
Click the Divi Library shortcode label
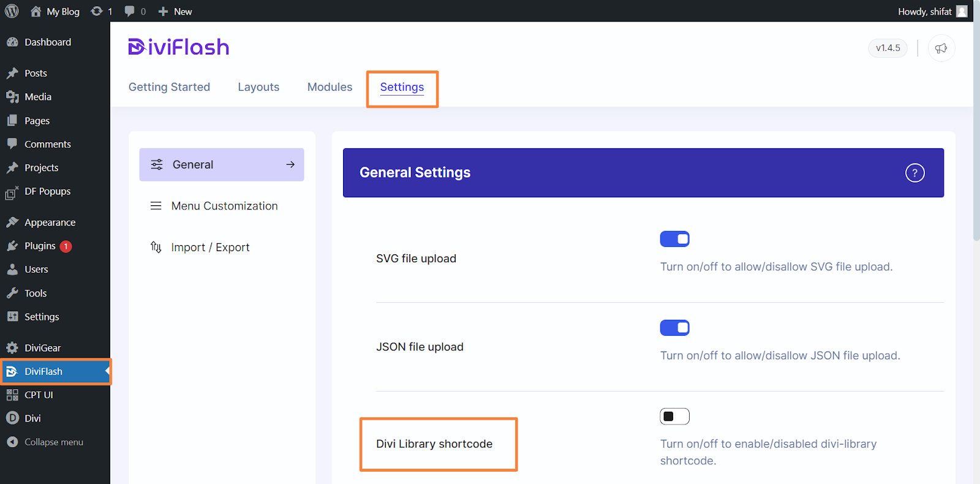[434, 444]
